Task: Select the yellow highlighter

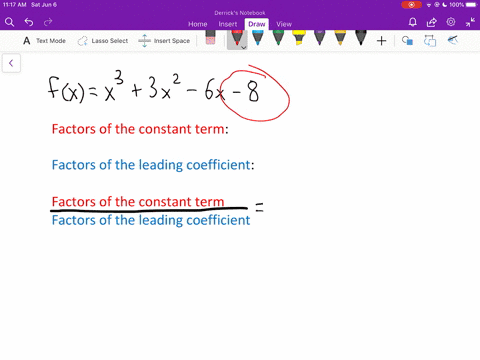Action: coord(299,38)
